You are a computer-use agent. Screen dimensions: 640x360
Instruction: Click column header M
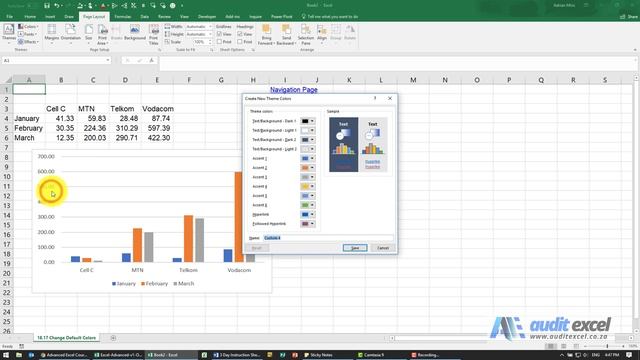pos(413,80)
